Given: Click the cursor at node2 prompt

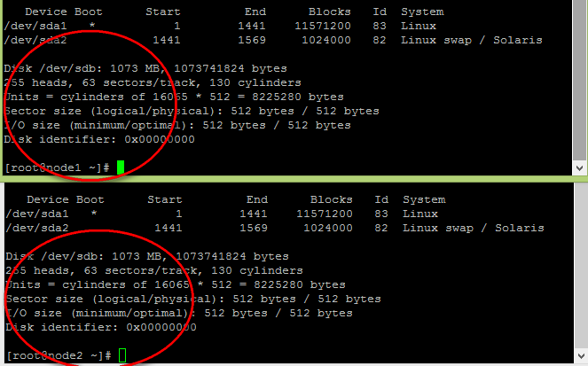Looking at the screenshot, I should 122,355.
